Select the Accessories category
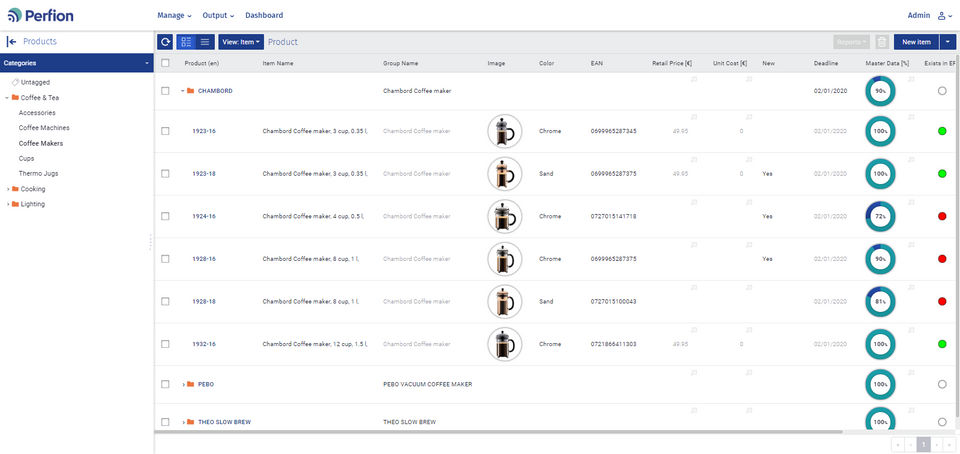The image size is (960, 454). click(x=37, y=113)
